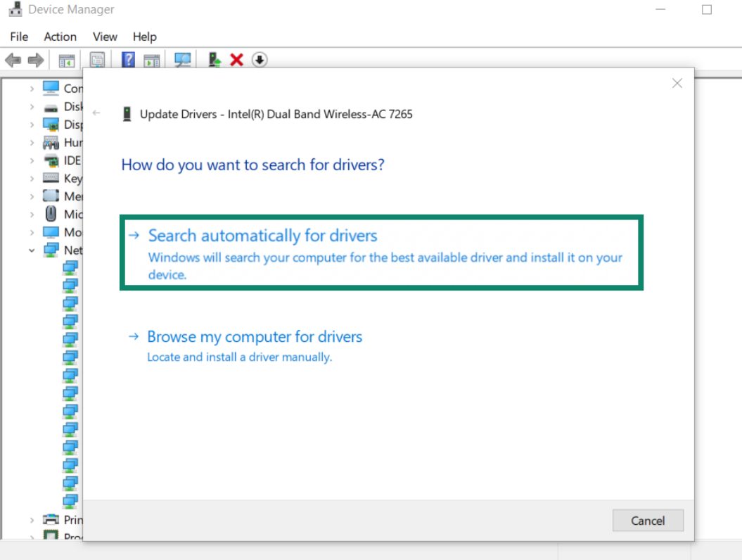The width and height of the screenshot is (742, 560).
Task: Click the back navigation arrow in the toolbar
Action: (x=13, y=60)
